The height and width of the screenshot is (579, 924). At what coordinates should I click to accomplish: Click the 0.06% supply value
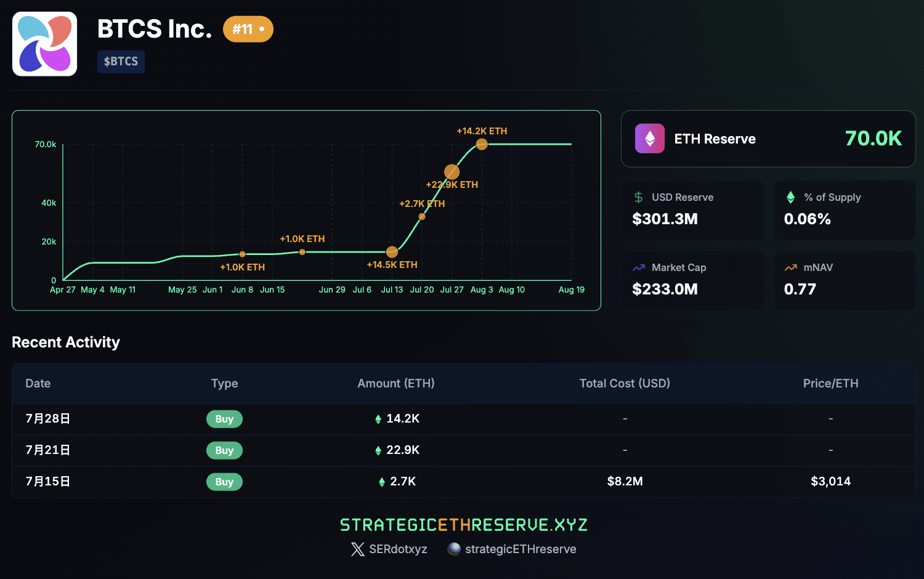click(x=807, y=219)
